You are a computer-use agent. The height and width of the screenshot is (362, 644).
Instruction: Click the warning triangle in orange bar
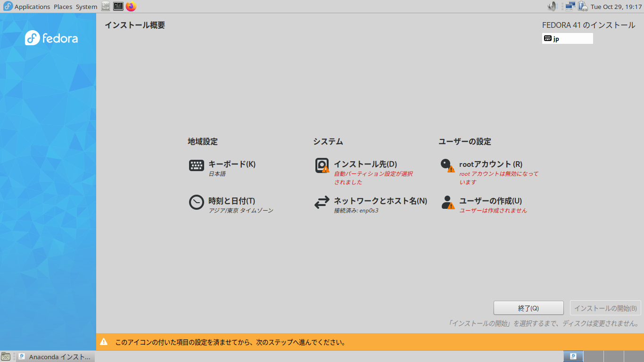click(104, 342)
